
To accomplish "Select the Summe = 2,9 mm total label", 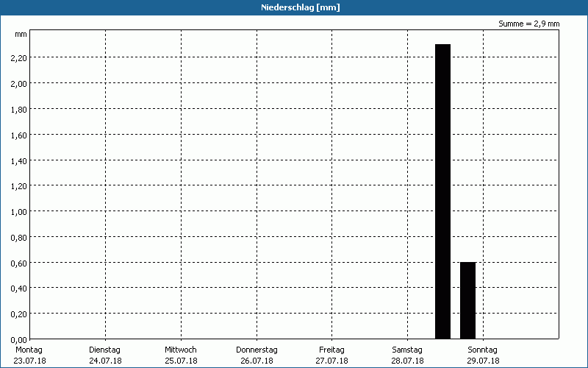I will 528,24.
